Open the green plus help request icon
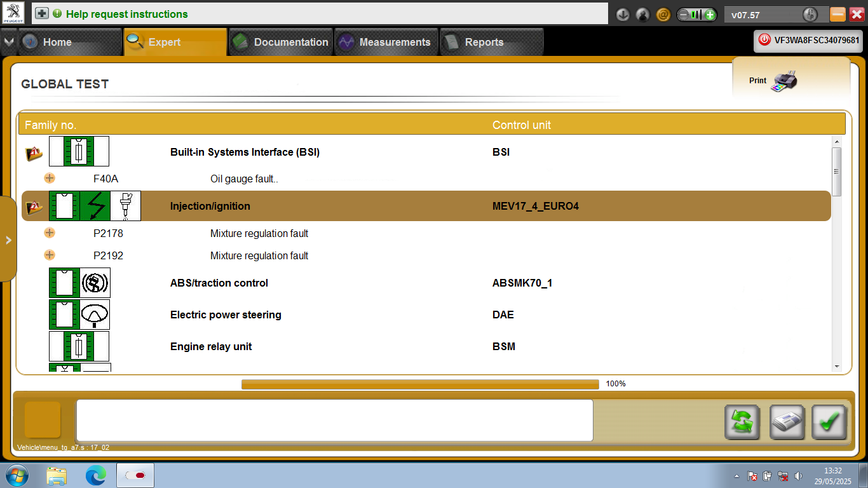 [42, 13]
